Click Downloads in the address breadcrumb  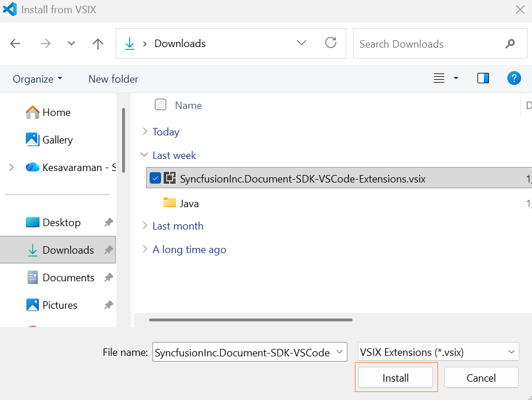tap(180, 44)
